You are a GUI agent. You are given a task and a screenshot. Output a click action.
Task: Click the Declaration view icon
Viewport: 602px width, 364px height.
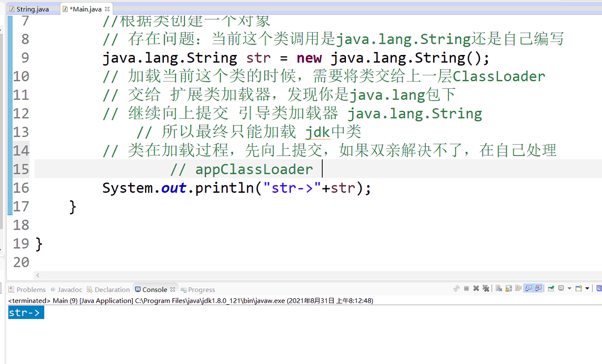point(90,289)
